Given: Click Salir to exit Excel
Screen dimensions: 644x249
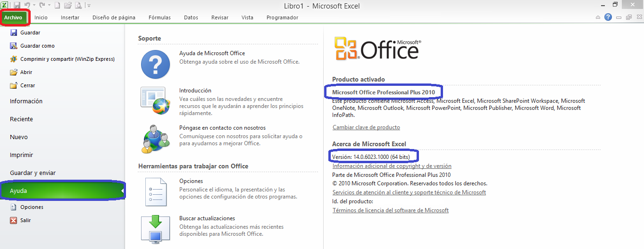Looking at the screenshot, I should [25, 220].
